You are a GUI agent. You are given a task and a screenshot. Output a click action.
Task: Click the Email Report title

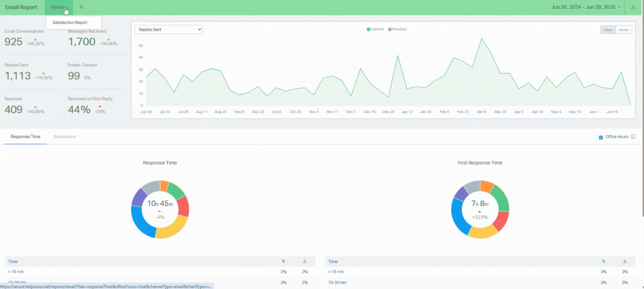tap(21, 7)
